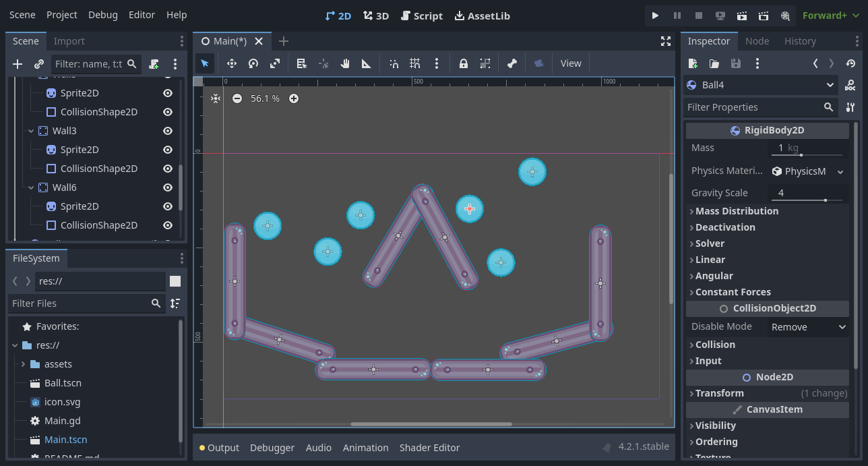Collapse the Wall3 node tree
This screenshot has height=466, width=868.
point(30,130)
